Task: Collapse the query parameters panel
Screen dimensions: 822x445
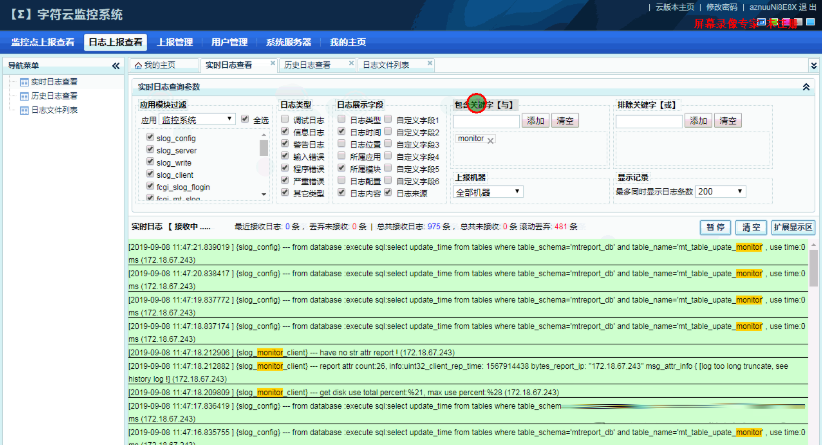Action: point(806,87)
